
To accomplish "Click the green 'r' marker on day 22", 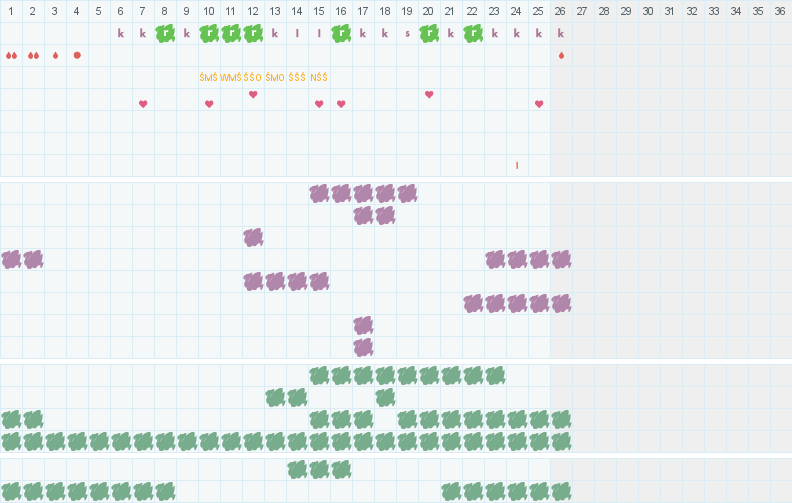I will tap(473, 33).
